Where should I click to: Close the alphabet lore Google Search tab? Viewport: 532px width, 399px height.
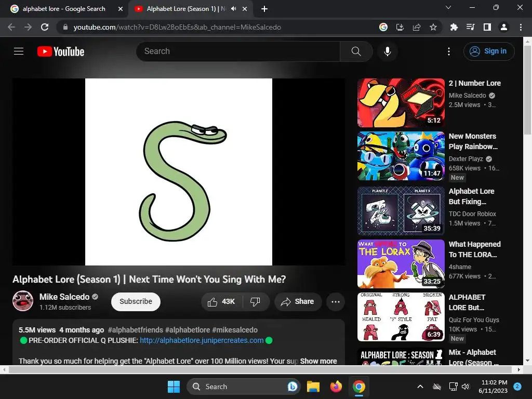121,9
